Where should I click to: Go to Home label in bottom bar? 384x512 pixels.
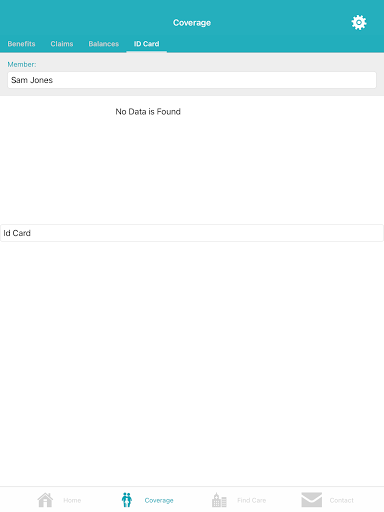pos(72,500)
